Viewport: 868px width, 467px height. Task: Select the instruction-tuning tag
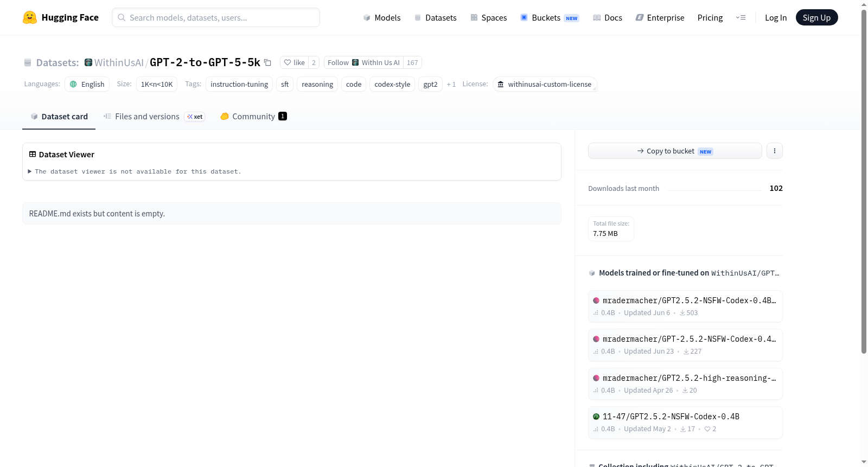[239, 84]
